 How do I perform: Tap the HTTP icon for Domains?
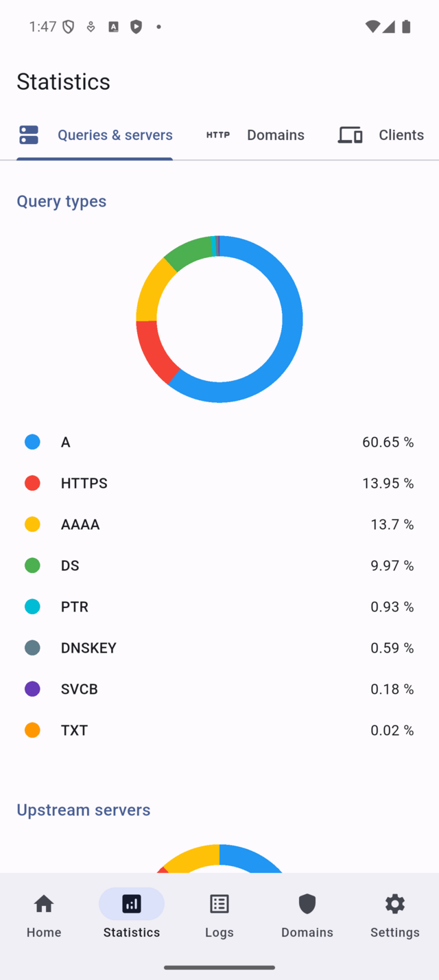pos(218,135)
